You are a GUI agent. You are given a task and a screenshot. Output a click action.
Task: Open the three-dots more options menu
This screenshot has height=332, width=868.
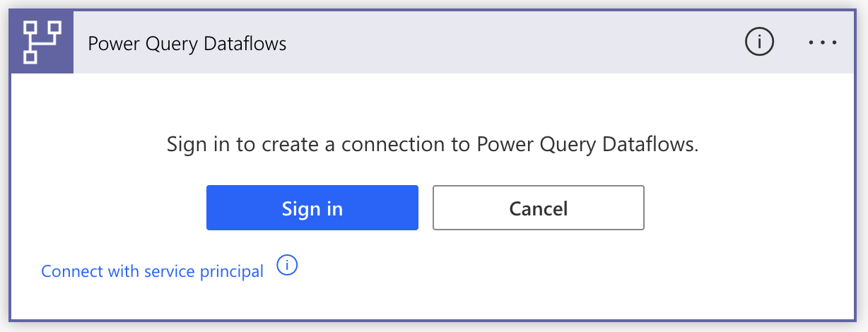(823, 43)
